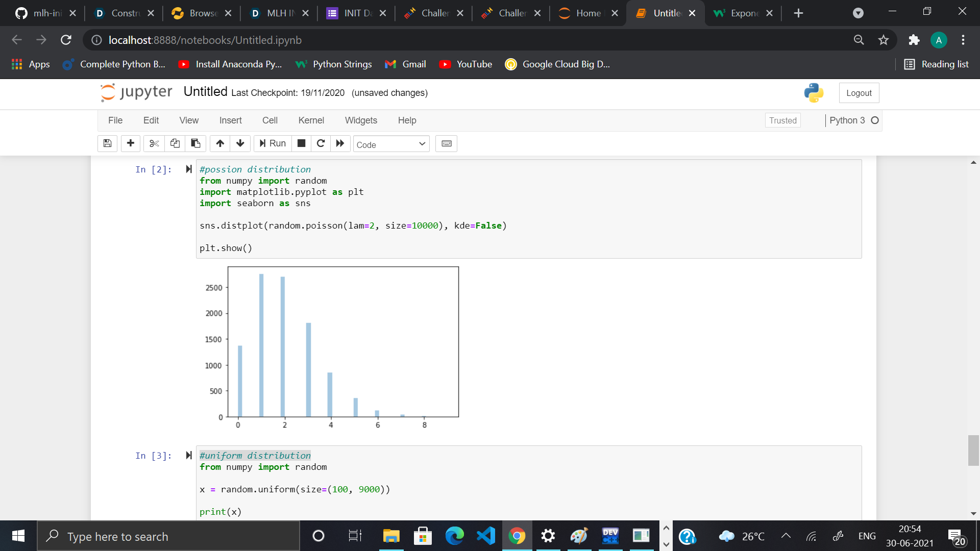Expand the Chrome tab search dropdown
980x551 pixels.
[x=858, y=13]
